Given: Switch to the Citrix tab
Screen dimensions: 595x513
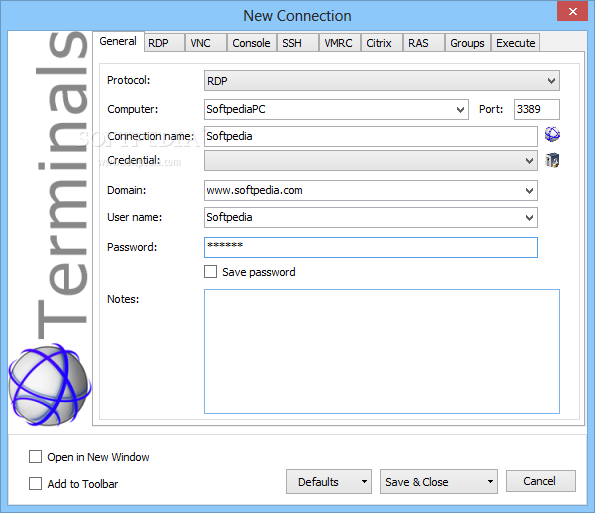Looking at the screenshot, I should click(382, 43).
